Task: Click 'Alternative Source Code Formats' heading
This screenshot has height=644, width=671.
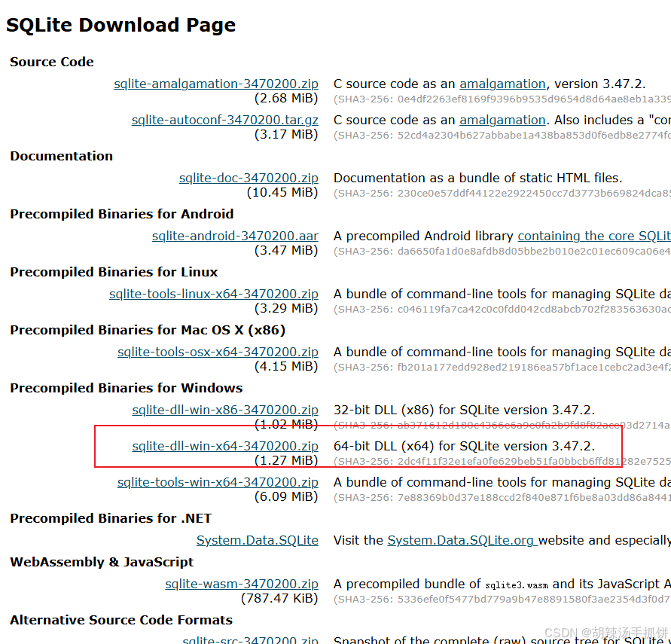Action: 121,620
